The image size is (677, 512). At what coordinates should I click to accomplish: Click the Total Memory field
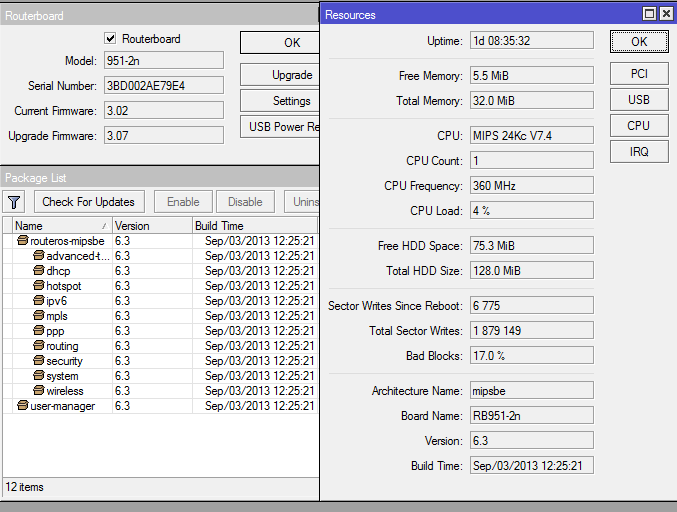pos(532,101)
